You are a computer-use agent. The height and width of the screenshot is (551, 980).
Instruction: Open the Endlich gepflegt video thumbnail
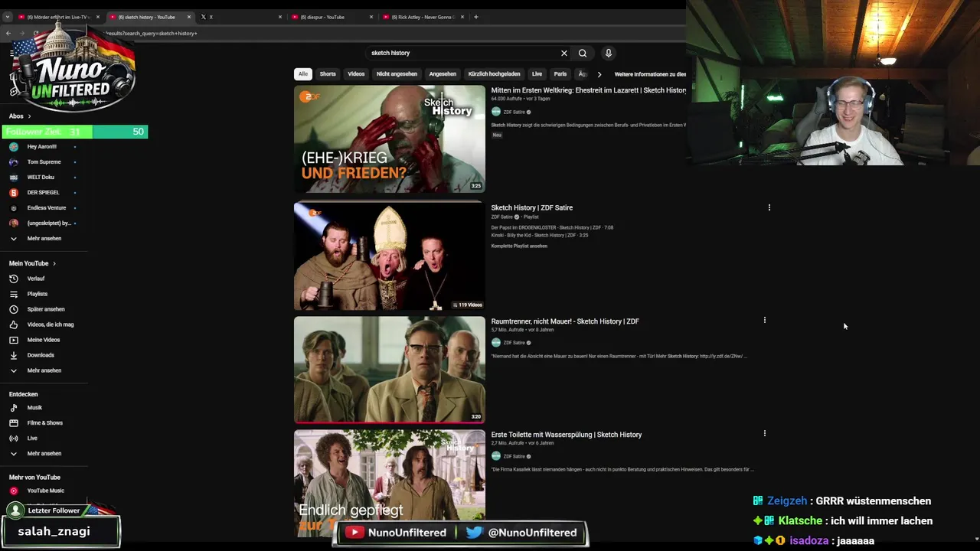[390, 483]
